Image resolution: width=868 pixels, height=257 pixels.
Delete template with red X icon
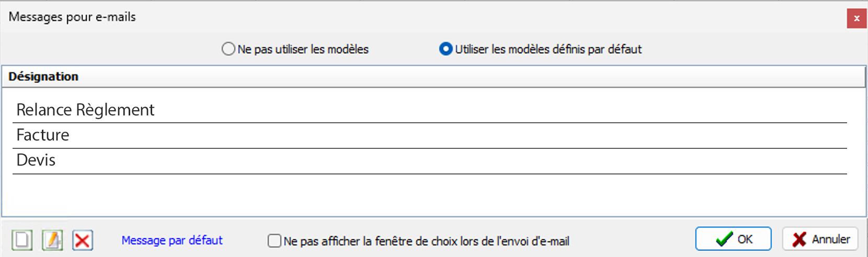coord(83,240)
